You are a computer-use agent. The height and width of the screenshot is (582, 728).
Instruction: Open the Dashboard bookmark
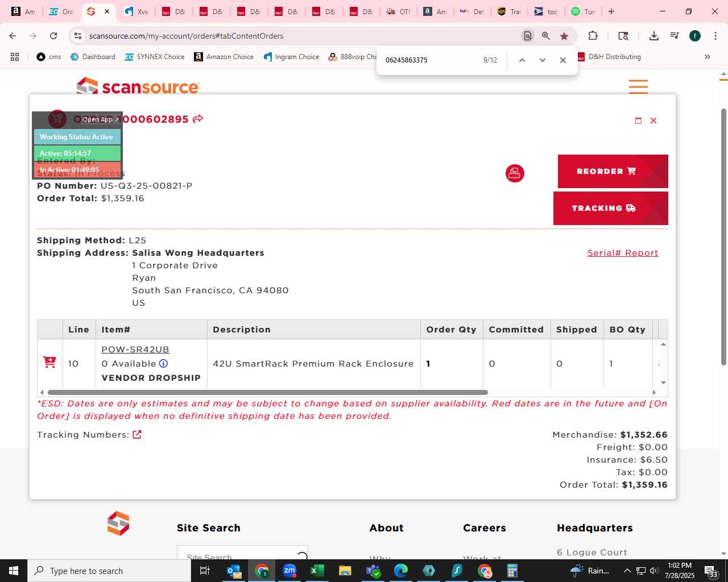coord(93,57)
